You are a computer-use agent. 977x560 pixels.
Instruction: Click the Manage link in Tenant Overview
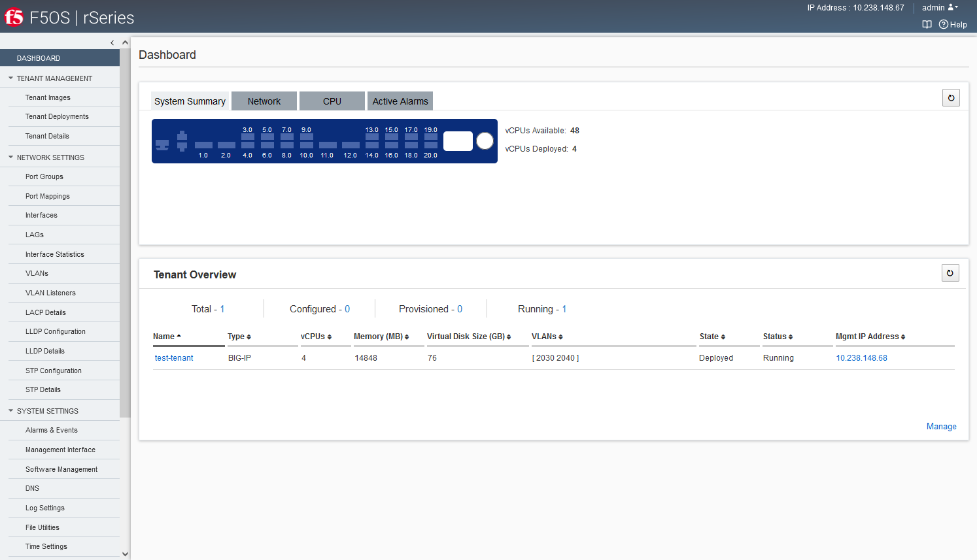point(941,427)
